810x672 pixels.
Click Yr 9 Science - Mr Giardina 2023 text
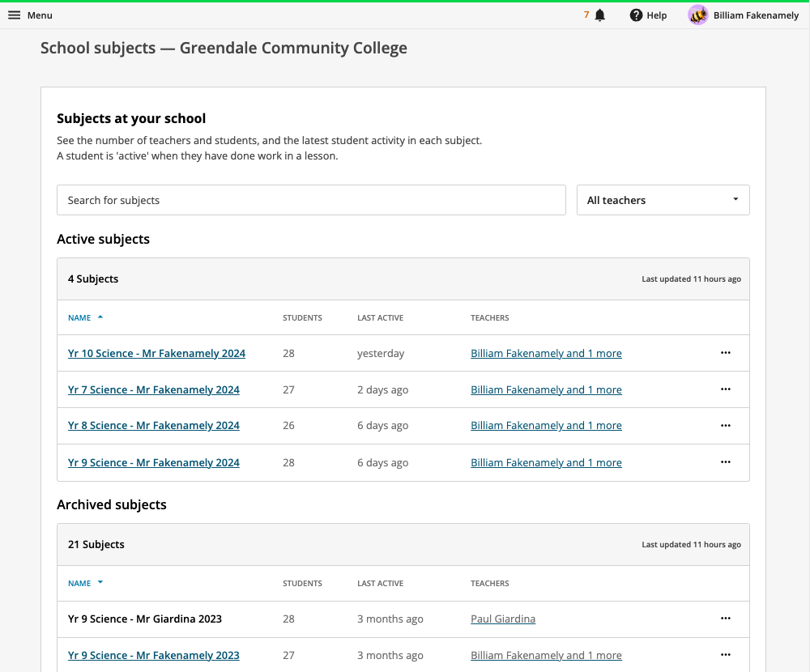145,619
